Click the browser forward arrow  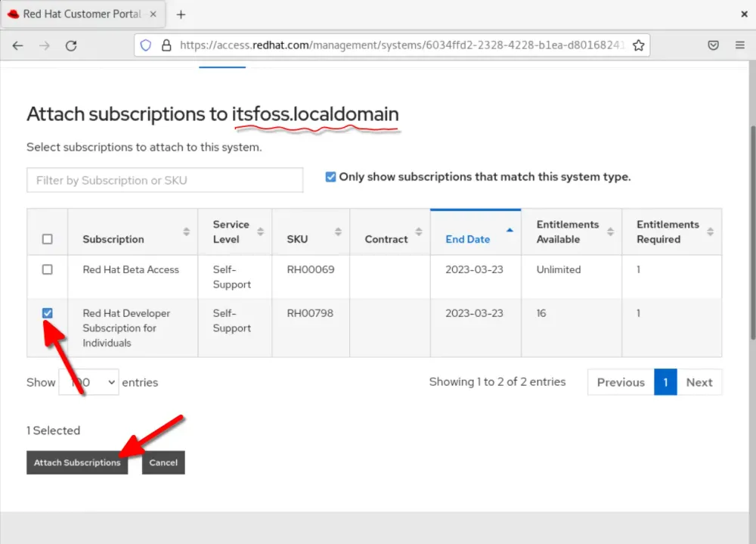(x=45, y=46)
